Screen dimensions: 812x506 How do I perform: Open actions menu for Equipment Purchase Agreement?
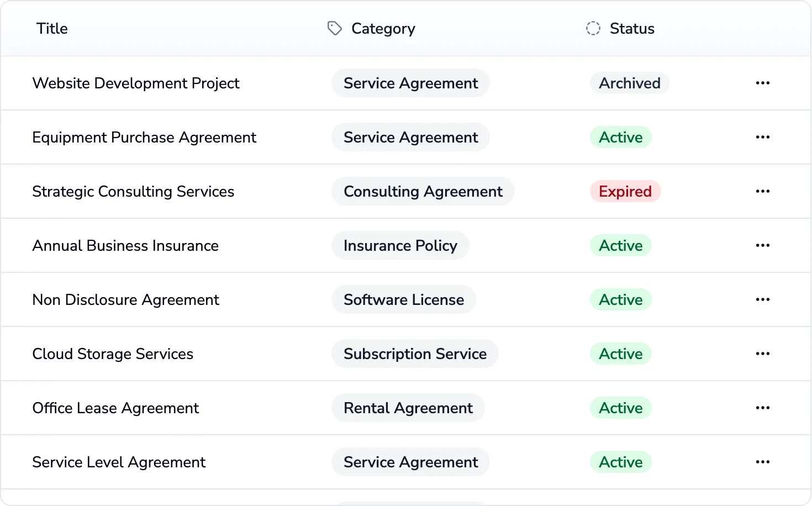[762, 137]
